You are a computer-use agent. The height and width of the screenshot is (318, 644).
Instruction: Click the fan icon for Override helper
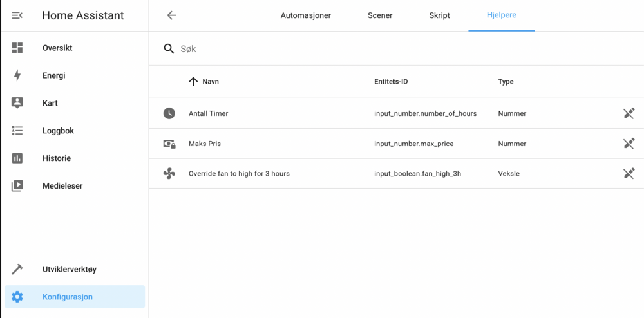pos(169,173)
